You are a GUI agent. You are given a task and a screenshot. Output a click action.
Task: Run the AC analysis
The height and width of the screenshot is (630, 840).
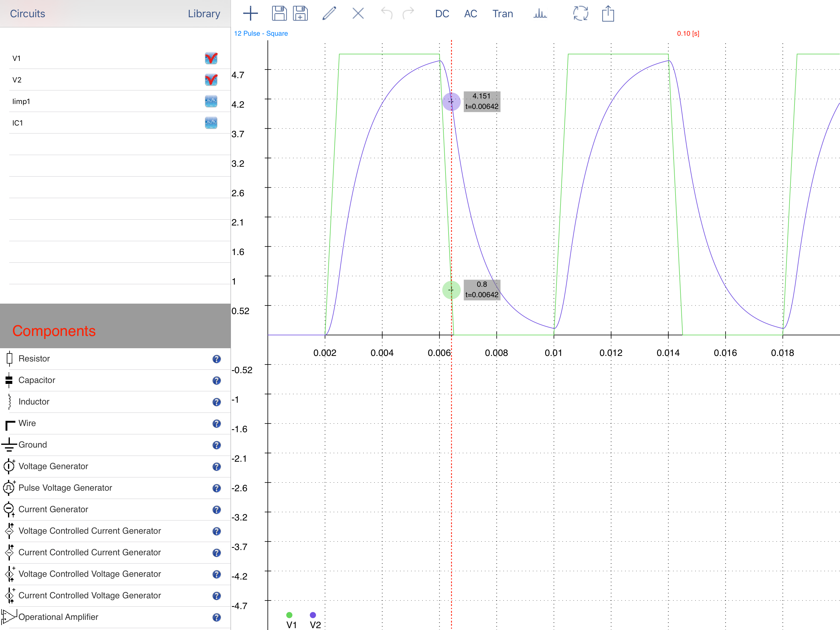[470, 14]
